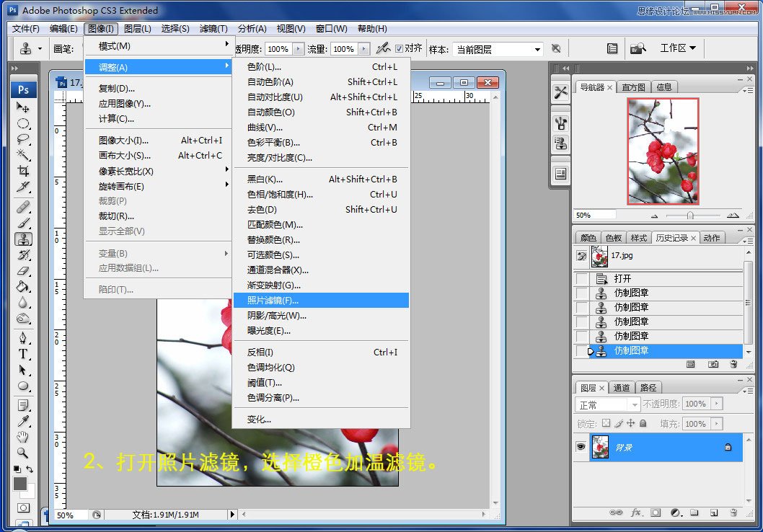Switch to the 通道 channels tab

[x=622, y=388]
